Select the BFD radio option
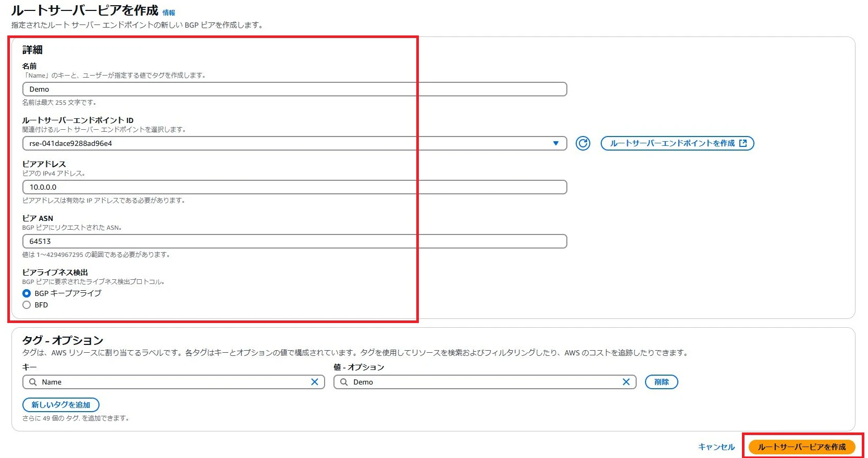This screenshot has height=458, width=868. coord(27,305)
